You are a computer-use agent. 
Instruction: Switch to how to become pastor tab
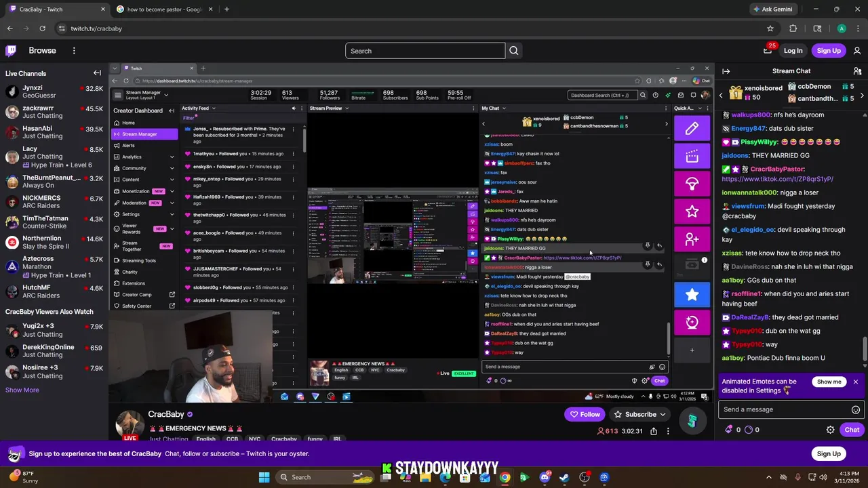tap(165, 9)
